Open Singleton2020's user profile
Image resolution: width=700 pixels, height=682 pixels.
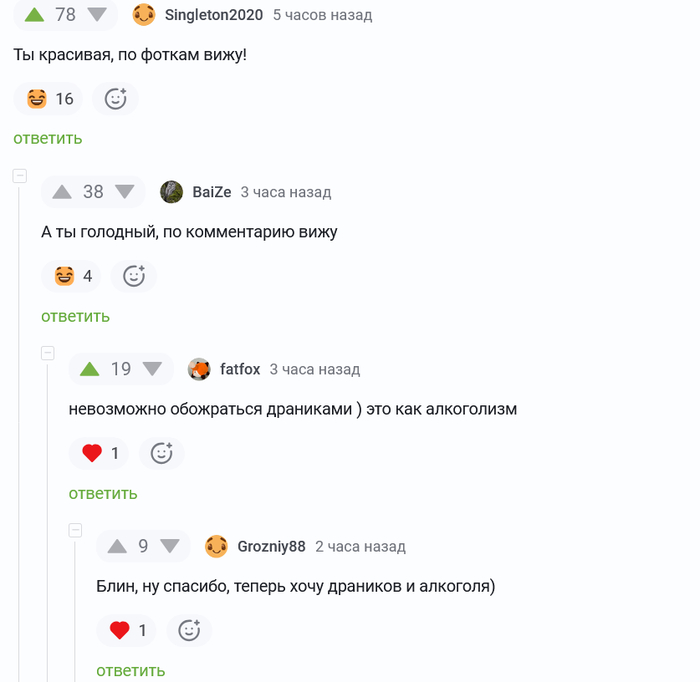[x=214, y=15]
